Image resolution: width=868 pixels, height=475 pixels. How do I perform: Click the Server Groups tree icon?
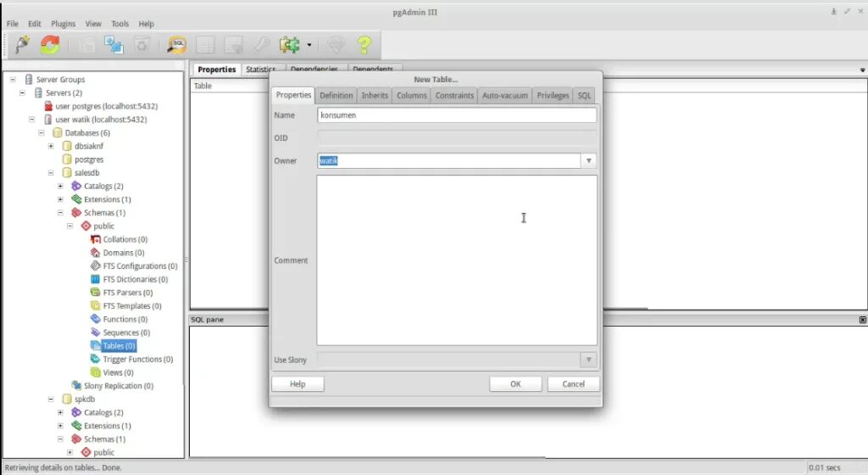pos(29,80)
